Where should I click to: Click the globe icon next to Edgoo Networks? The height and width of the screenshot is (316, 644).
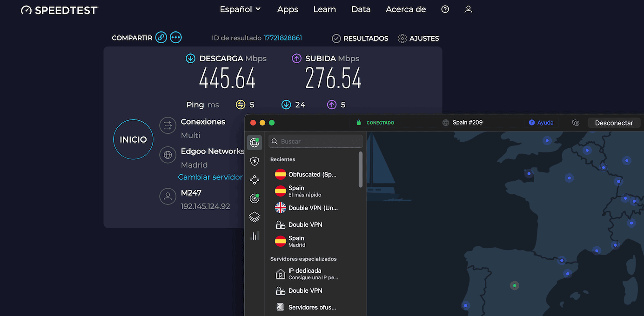click(x=168, y=155)
